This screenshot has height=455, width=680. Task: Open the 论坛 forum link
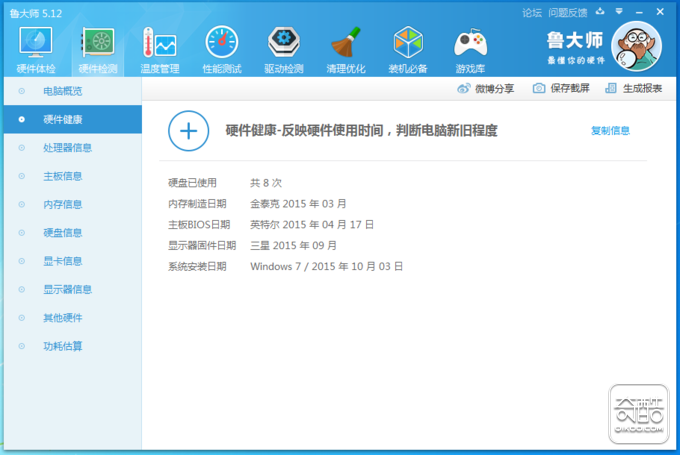tap(532, 13)
